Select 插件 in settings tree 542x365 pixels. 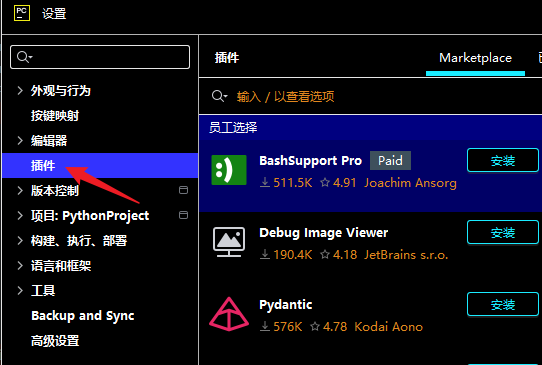pyautogui.click(x=100, y=166)
